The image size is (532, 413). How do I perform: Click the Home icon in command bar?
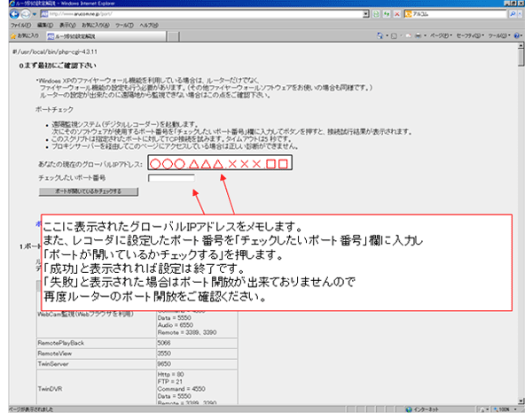point(379,36)
